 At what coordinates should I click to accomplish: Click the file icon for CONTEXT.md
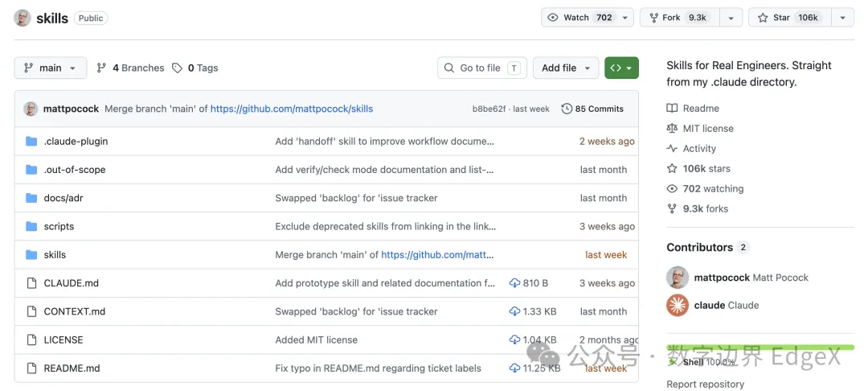[x=31, y=311]
